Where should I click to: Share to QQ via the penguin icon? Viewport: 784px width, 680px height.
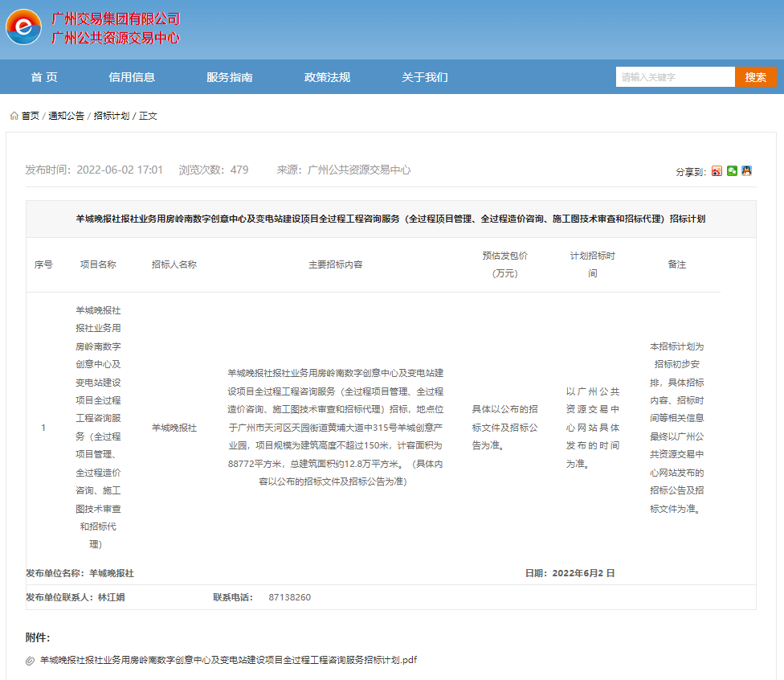pos(746,171)
